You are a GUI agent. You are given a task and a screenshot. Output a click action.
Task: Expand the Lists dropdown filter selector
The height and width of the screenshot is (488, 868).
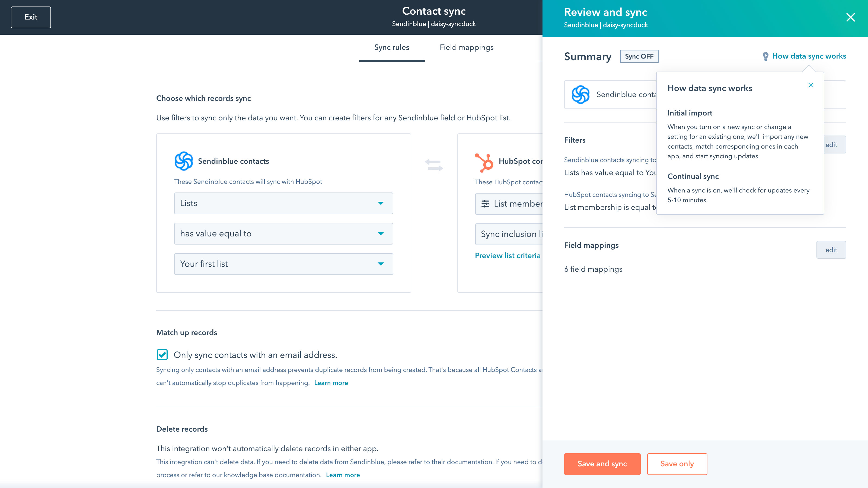click(283, 203)
